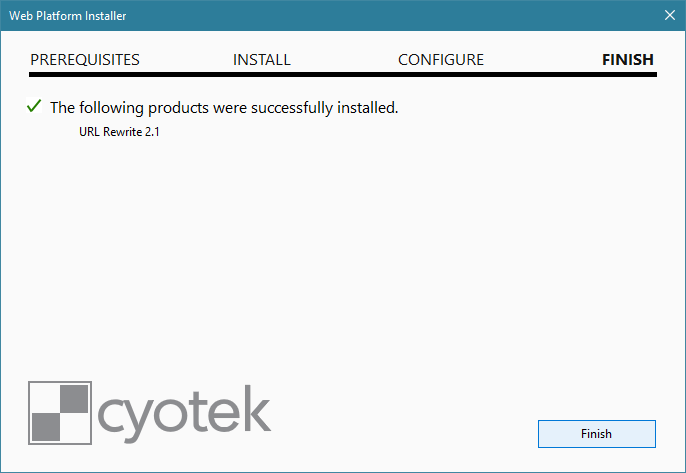
Task: Select the PREREQUISITES step header
Action: coord(85,60)
